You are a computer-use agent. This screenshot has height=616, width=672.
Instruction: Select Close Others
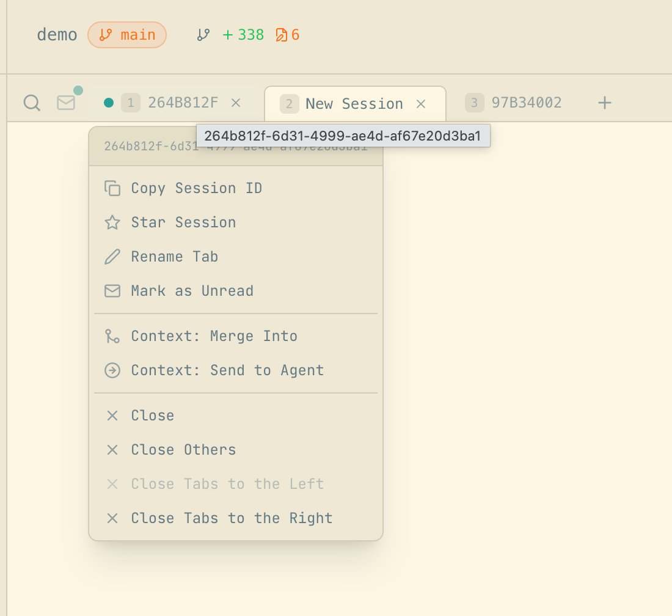pos(236,450)
